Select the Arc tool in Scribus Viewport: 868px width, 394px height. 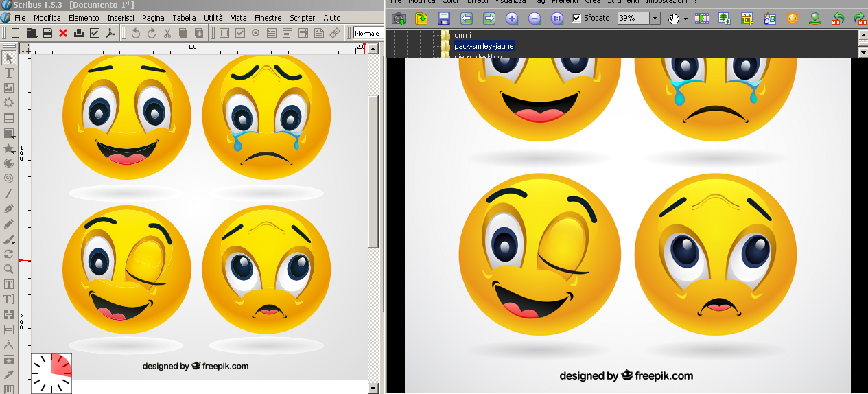(9, 163)
